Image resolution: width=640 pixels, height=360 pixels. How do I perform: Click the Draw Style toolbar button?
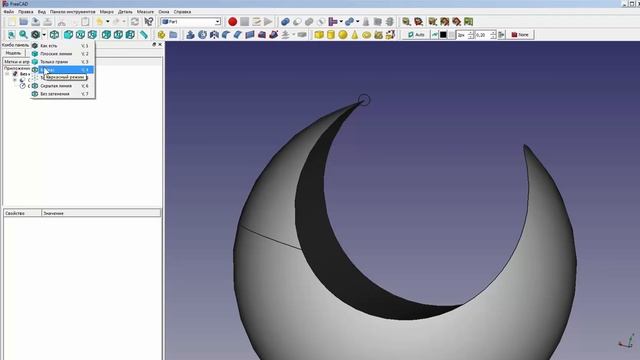coord(36,35)
